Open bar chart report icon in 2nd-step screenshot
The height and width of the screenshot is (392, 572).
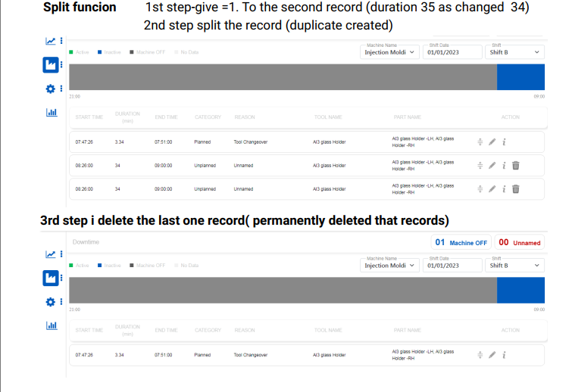pyautogui.click(x=52, y=112)
